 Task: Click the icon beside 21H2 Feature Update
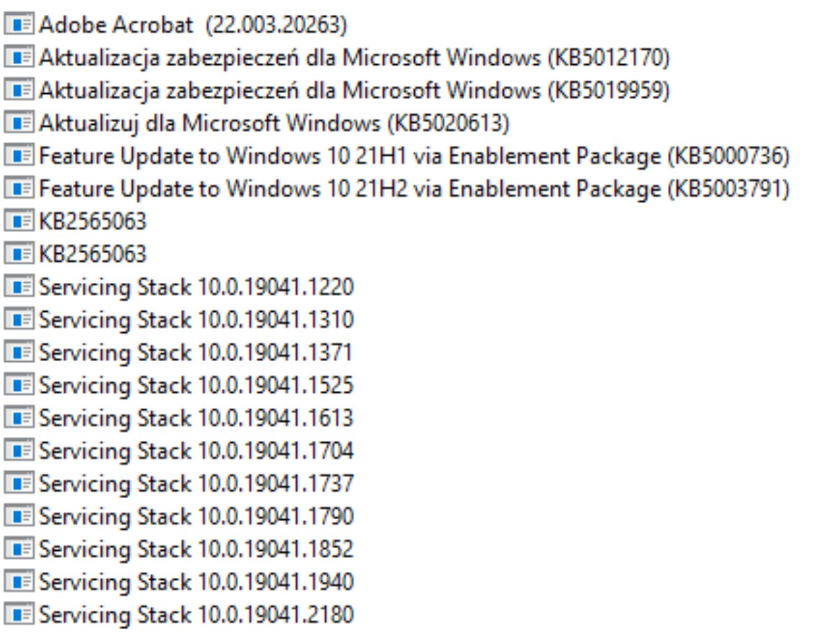[19, 188]
